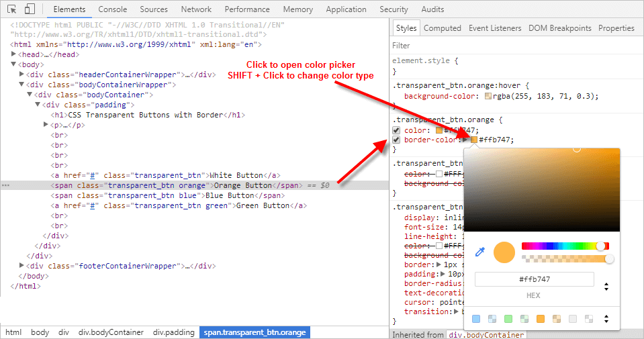Choose the solid orange palette swatch
Viewport: 644px width, 339px height.
pos(541,319)
